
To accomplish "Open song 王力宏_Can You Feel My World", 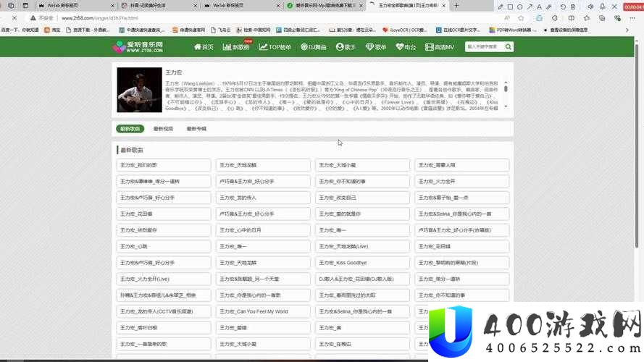I will [263, 311].
